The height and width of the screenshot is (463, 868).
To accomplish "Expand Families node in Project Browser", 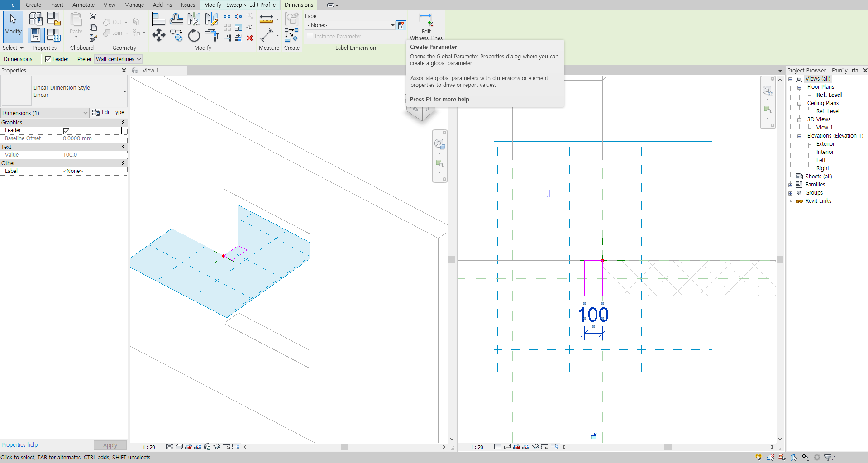I will click(791, 185).
